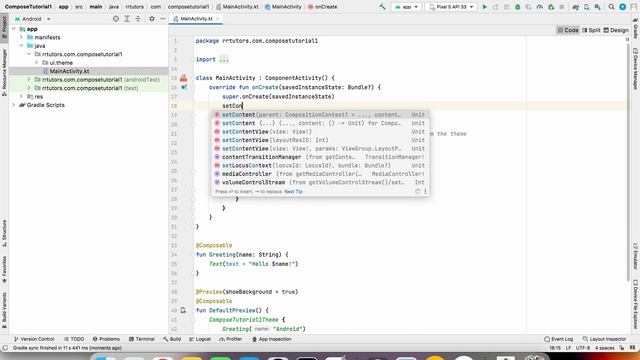The width and height of the screenshot is (640, 360).
Task: Click the Stop square icon
Action: (x=562, y=7)
